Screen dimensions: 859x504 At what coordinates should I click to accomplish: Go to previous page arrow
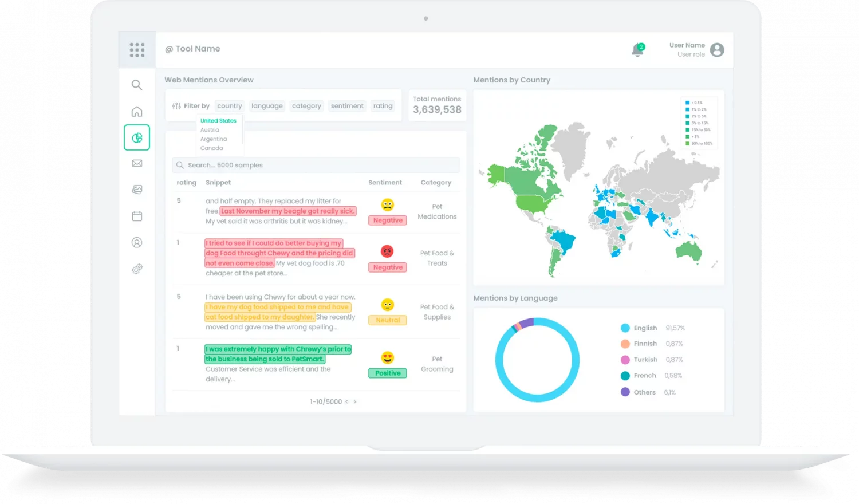point(346,402)
